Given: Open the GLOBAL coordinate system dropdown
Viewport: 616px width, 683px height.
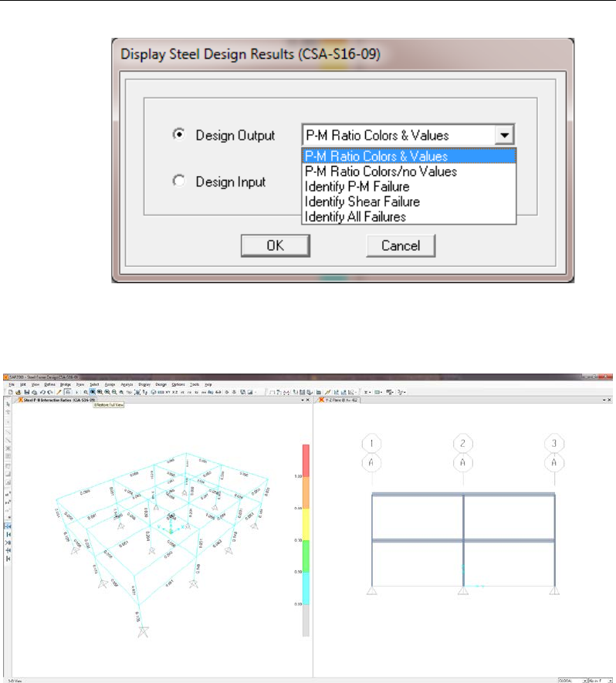Looking at the screenshot, I should [x=585, y=681].
